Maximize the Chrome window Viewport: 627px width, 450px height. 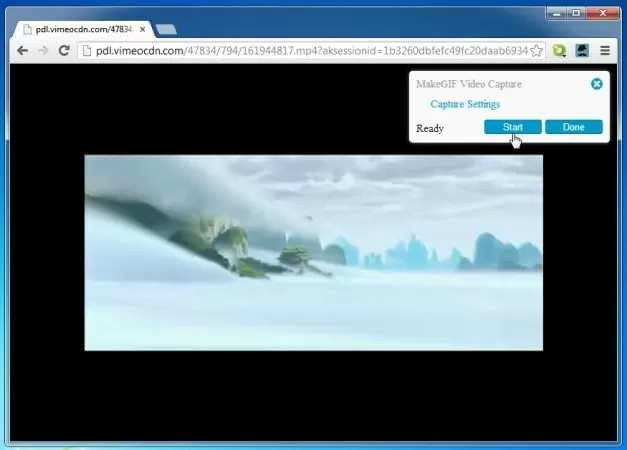(x=575, y=13)
